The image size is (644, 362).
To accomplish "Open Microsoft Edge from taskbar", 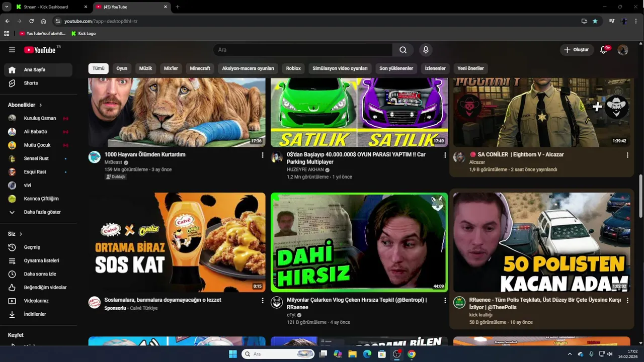I will tap(367, 354).
